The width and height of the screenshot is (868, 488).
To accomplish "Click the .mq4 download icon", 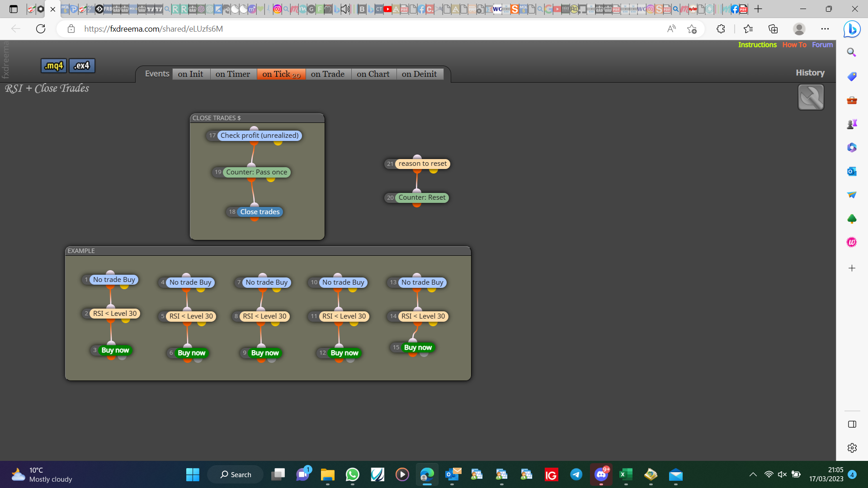I will [54, 66].
